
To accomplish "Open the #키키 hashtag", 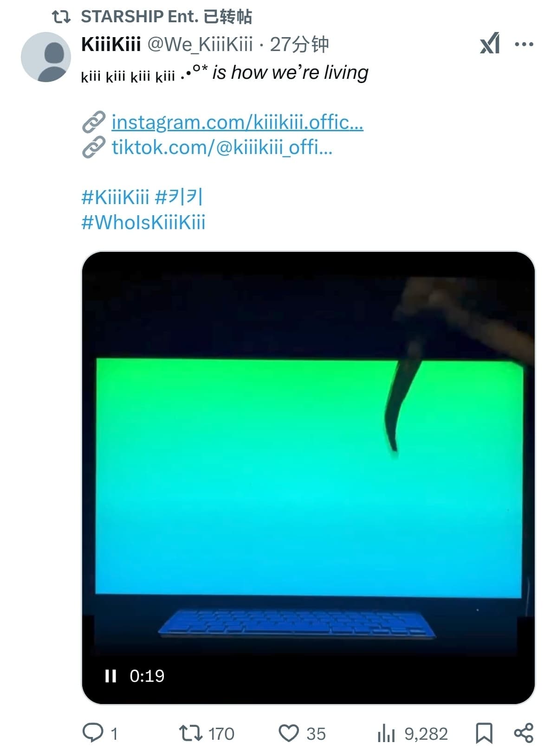I will [x=179, y=197].
